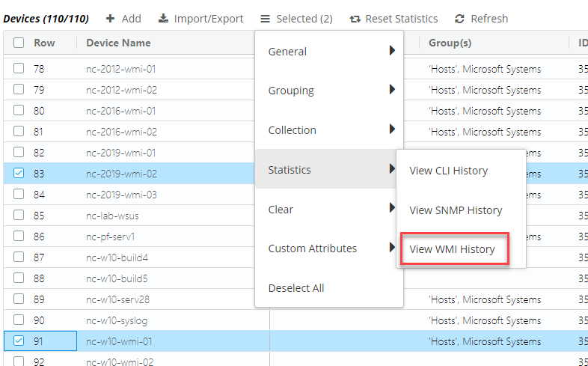
Task: Open the Custom Attributes submenu
Action: pos(329,248)
